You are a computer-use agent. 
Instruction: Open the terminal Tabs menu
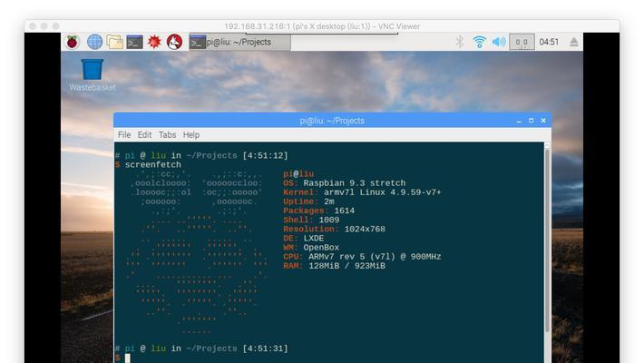[x=167, y=135]
